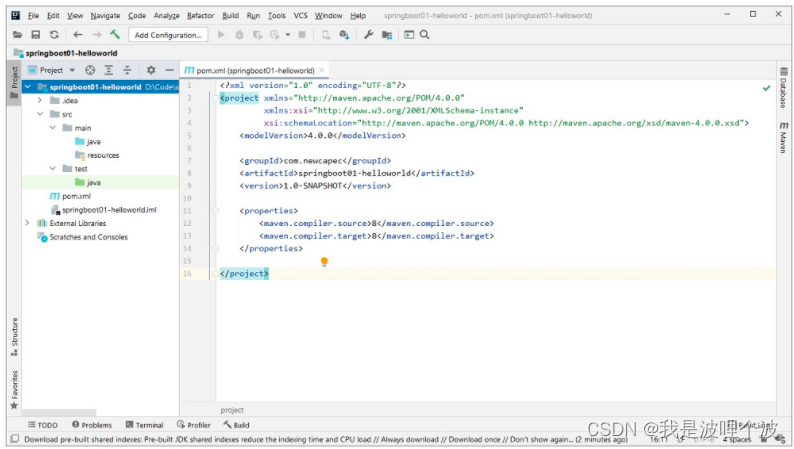Viewport: 794px width, 449px height.
Task: Open the Refactor menu
Action: point(201,16)
